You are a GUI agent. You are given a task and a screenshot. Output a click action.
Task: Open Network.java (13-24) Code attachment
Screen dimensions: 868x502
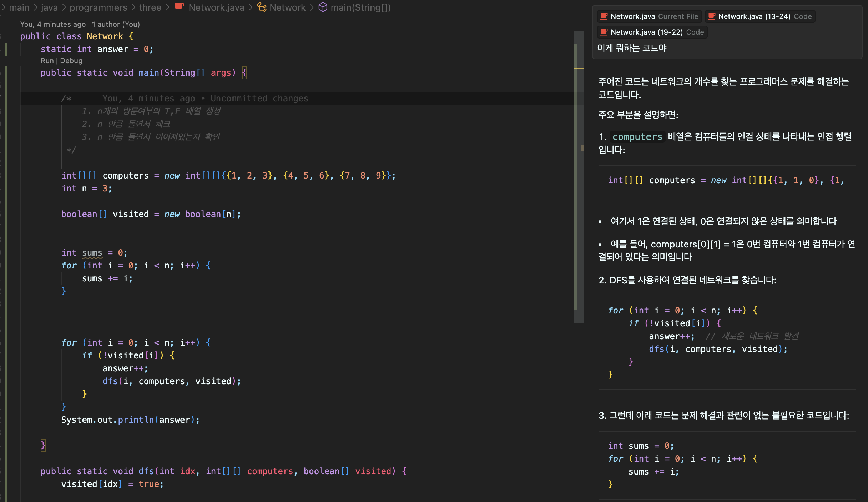point(760,16)
